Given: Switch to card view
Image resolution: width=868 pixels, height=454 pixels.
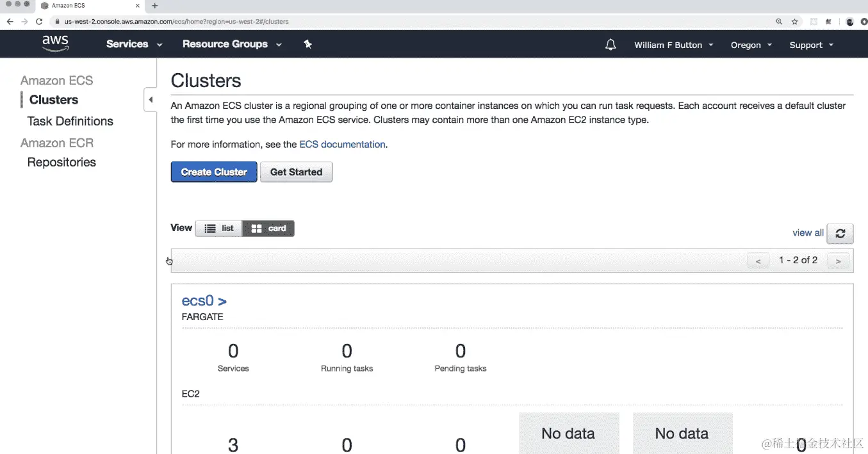Looking at the screenshot, I should pos(268,229).
